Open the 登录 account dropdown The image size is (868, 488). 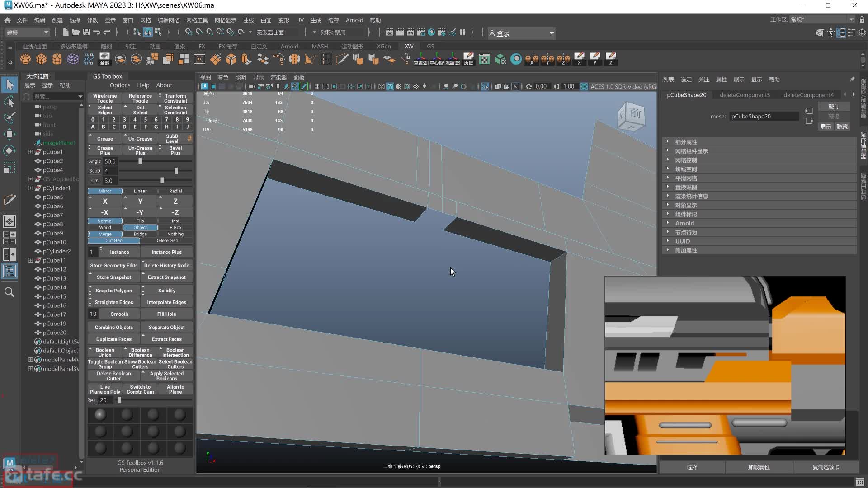pos(521,33)
